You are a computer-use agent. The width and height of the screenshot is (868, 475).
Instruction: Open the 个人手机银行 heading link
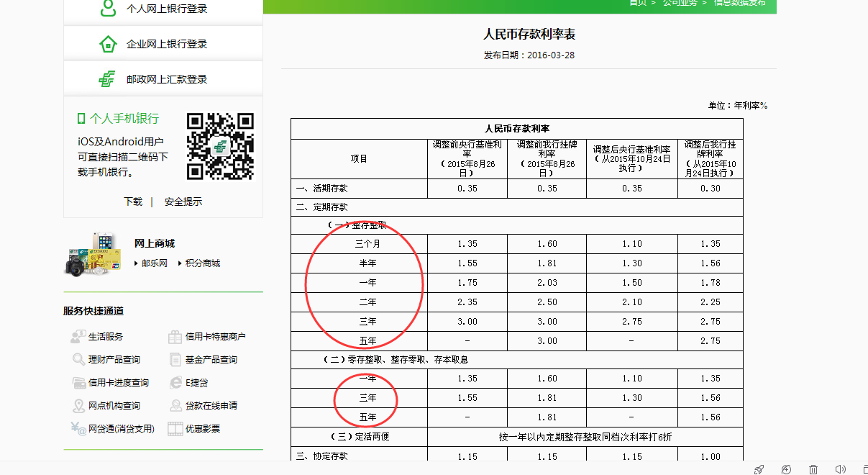(x=124, y=119)
